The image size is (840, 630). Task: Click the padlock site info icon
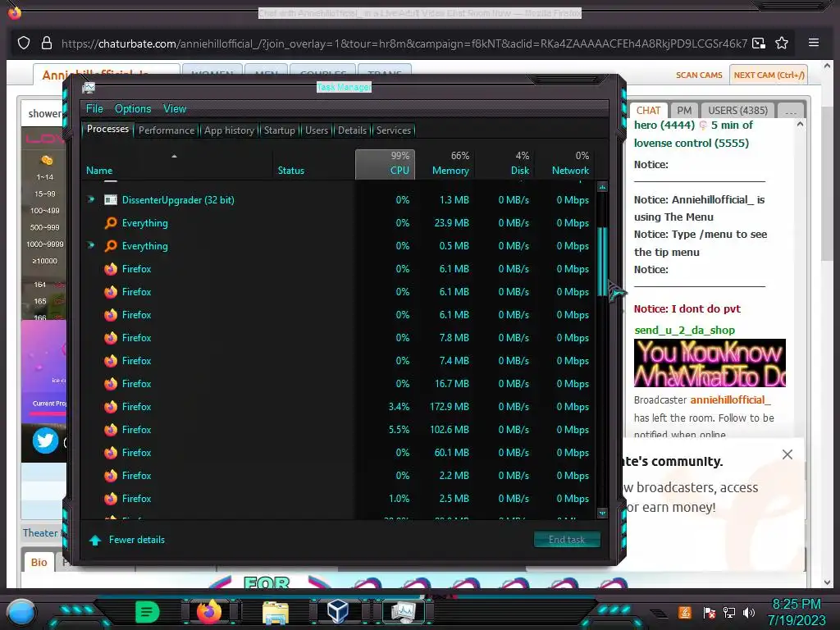coord(47,43)
